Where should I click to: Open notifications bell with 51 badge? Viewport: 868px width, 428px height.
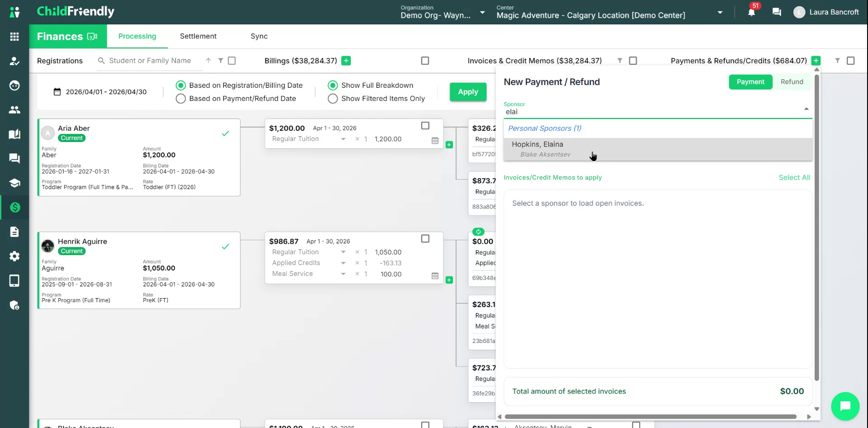coord(751,12)
